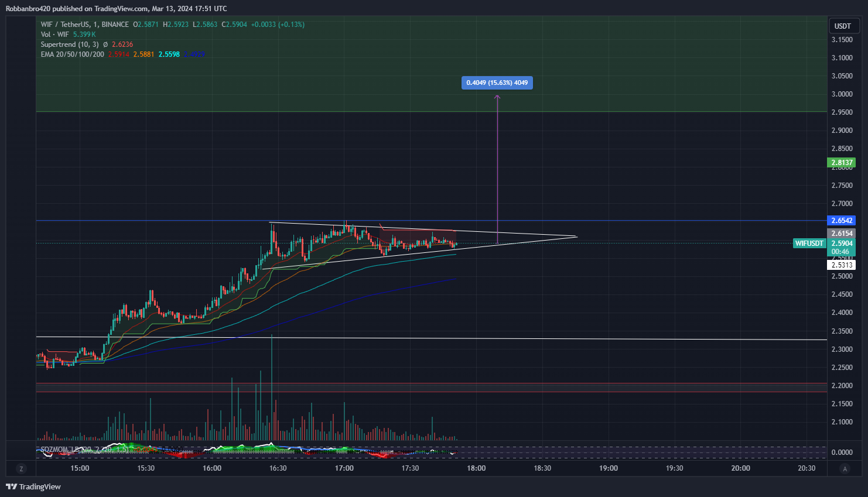The image size is (868, 497).
Task: Click the 2.9500 price scale label
Action: pos(842,112)
